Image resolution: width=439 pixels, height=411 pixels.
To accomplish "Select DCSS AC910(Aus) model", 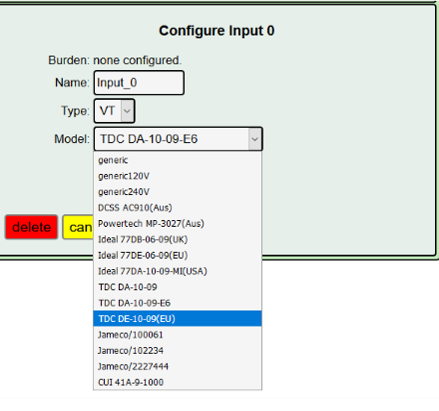I will pyautogui.click(x=177, y=208).
